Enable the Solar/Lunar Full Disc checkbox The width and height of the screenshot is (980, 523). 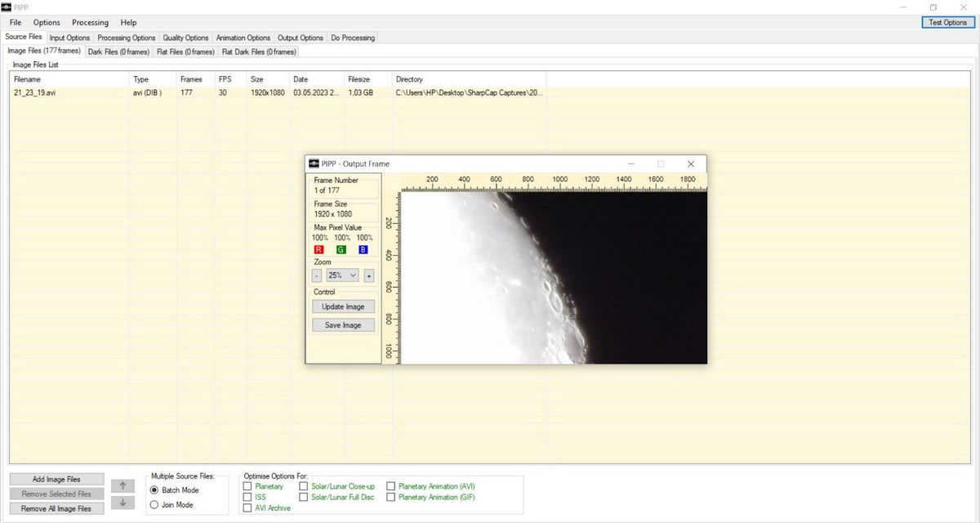[304, 497]
